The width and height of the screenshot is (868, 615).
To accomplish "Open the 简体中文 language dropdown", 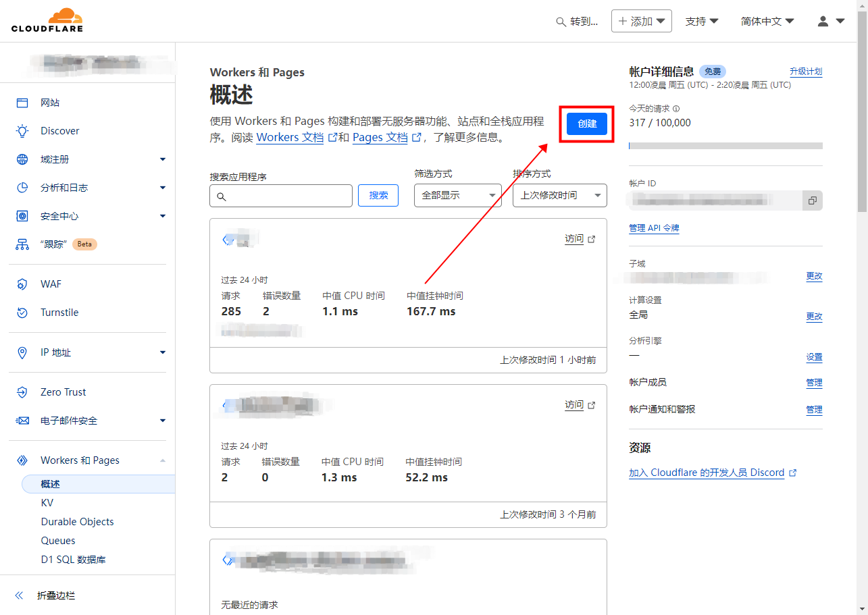I will point(767,21).
